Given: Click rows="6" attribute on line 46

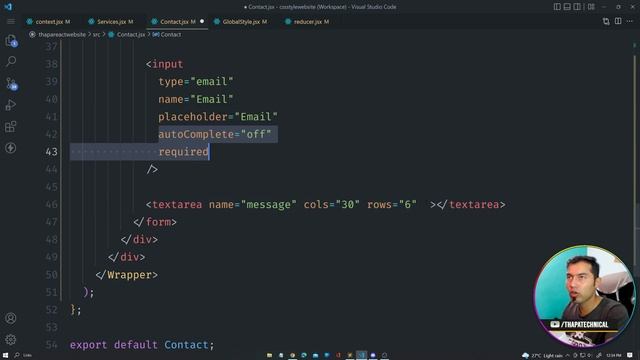Looking at the screenshot, I should click(x=391, y=204).
